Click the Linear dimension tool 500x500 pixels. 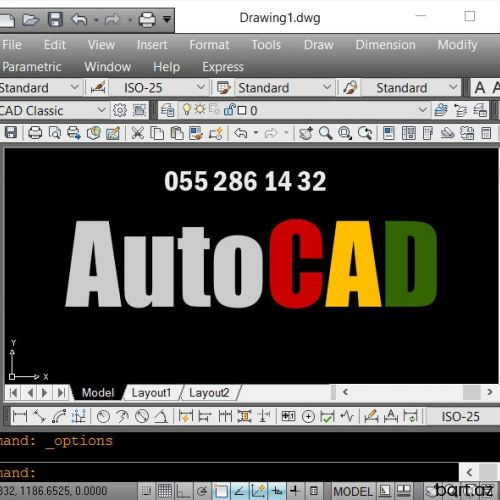(20, 416)
